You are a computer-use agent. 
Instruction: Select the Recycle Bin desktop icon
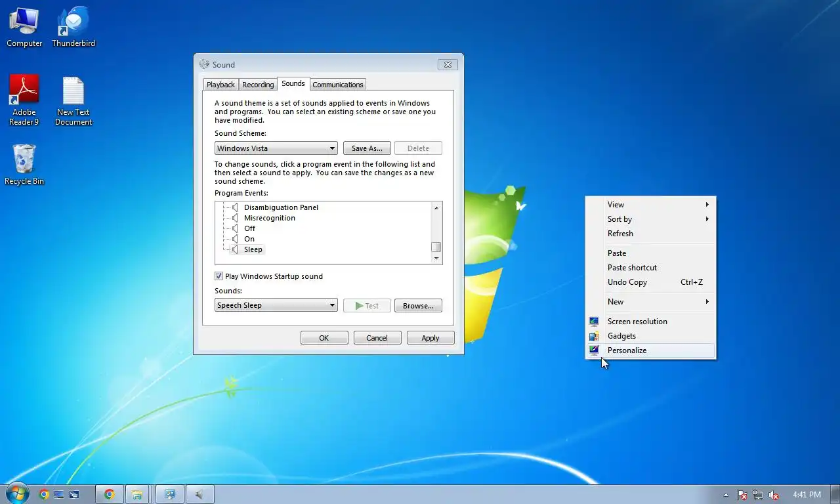pyautogui.click(x=24, y=165)
